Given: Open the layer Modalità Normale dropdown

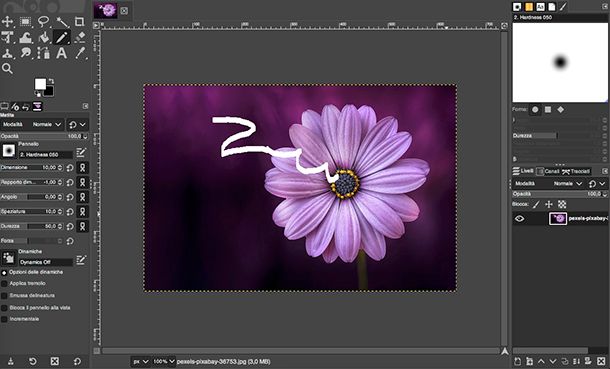Looking at the screenshot, I should pos(548,184).
